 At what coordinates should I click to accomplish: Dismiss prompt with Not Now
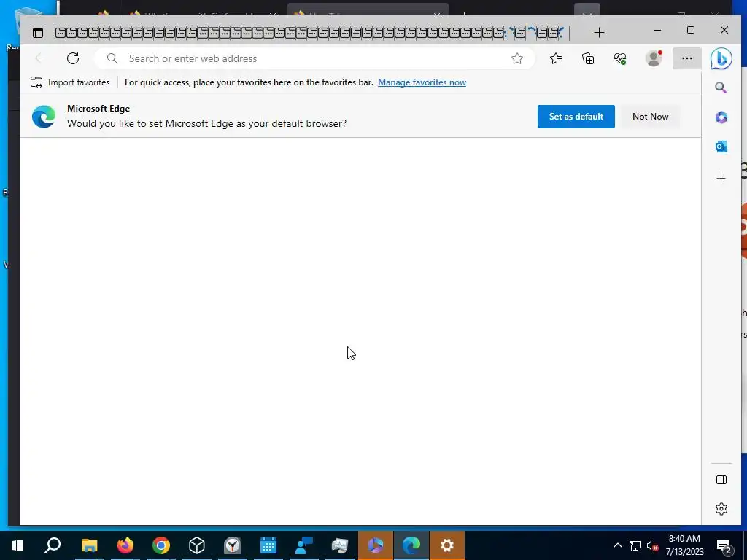click(x=650, y=117)
